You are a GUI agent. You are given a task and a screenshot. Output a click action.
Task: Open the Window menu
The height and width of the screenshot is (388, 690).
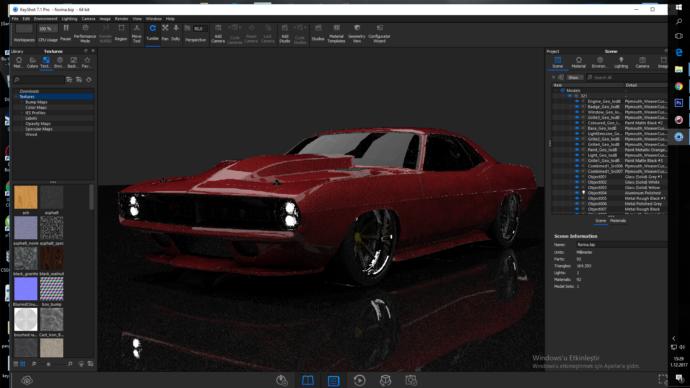point(154,19)
